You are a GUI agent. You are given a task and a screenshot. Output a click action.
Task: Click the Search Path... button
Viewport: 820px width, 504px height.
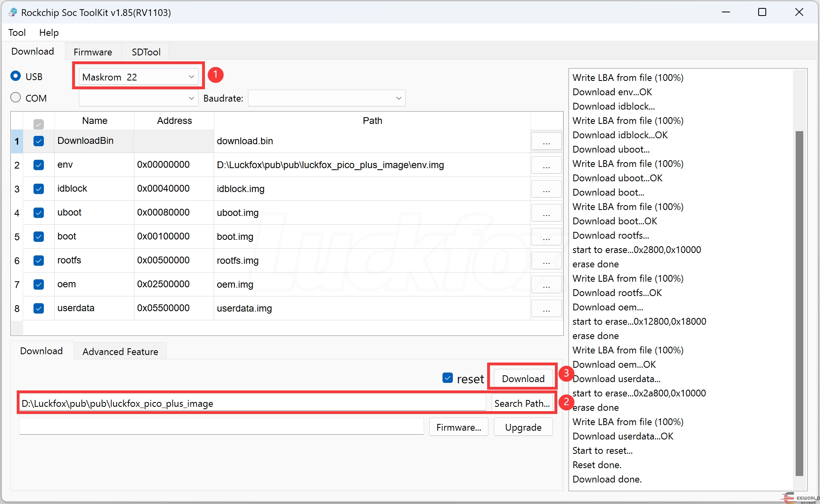522,403
